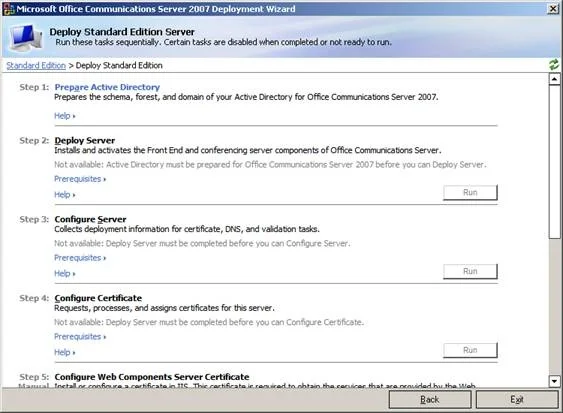This screenshot has width=563, height=413.
Task: Click the scrollbar down arrow
Action: [x=554, y=381]
